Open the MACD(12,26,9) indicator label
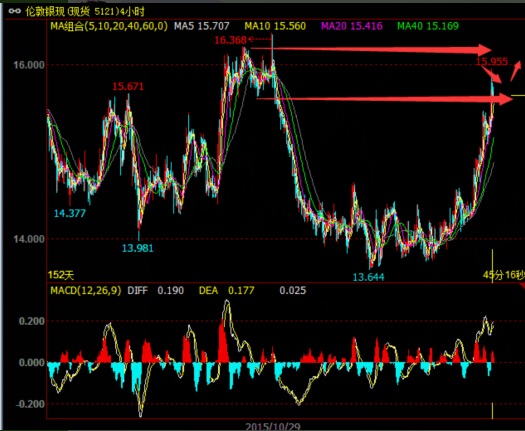 [x=86, y=290]
